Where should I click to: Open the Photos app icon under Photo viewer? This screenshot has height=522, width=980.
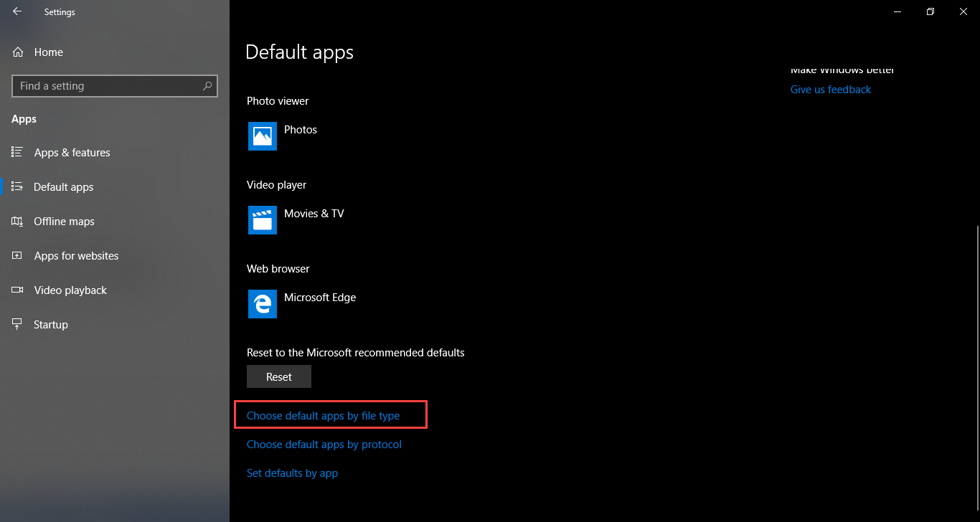pyautogui.click(x=262, y=136)
